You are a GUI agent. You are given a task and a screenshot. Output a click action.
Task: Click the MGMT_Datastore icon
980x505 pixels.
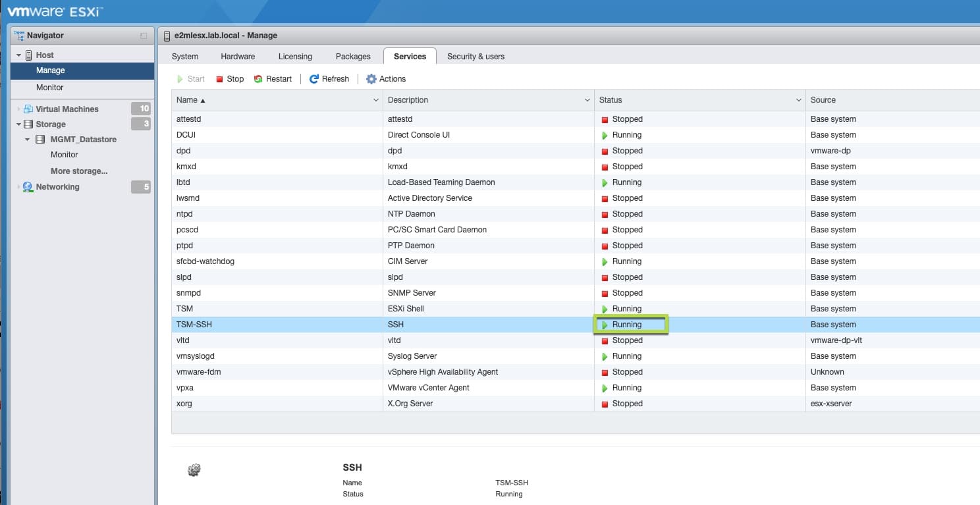(40, 140)
